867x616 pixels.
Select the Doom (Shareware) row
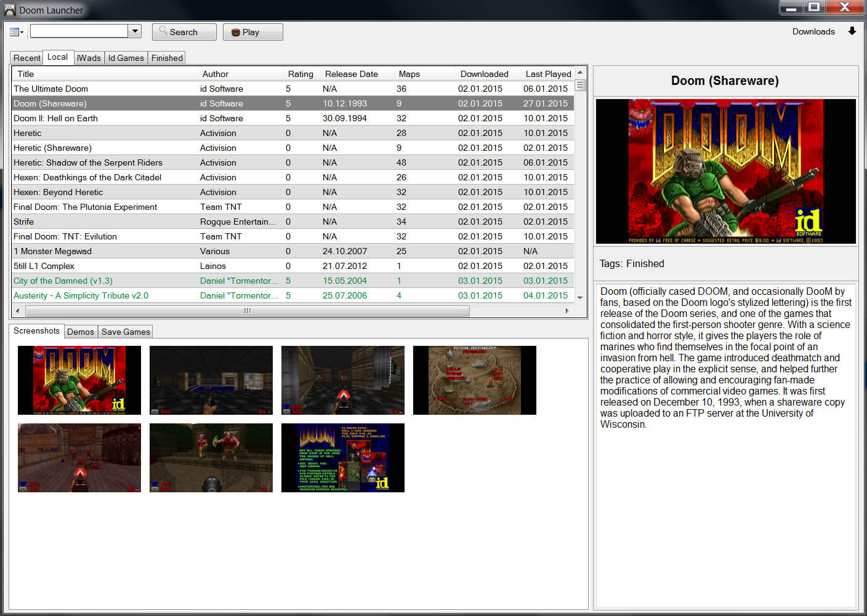[x=293, y=103]
